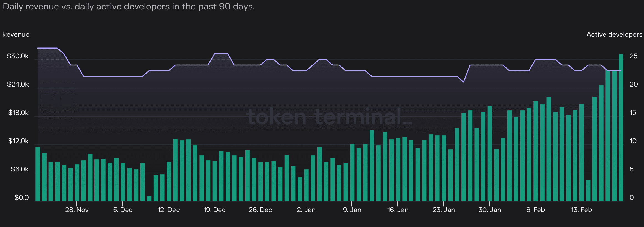Click the Revenue axis title
Viewport: 644px width, 227px height.
(16, 34)
